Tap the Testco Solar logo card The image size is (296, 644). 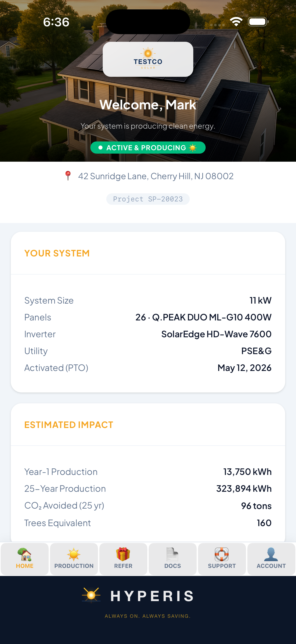click(148, 59)
